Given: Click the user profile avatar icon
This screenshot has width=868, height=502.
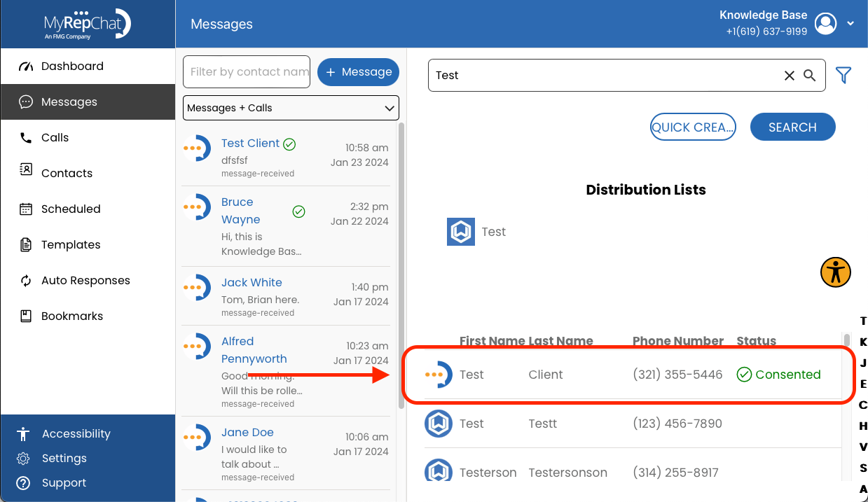Looking at the screenshot, I should tap(827, 24).
